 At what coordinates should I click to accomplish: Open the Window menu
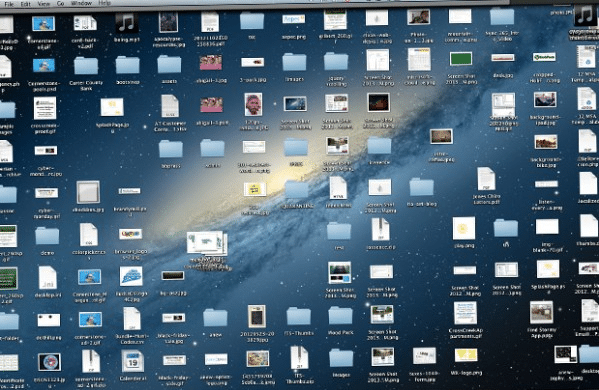(x=81, y=3)
